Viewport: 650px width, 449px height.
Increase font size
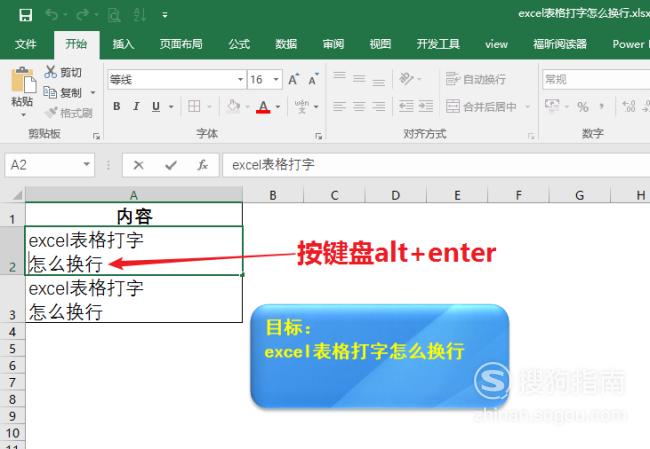(293, 79)
